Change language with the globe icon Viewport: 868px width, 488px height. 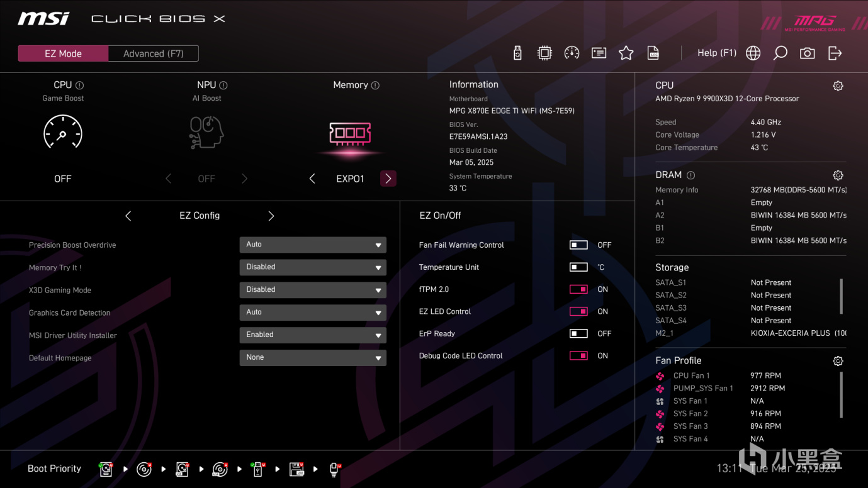point(753,53)
